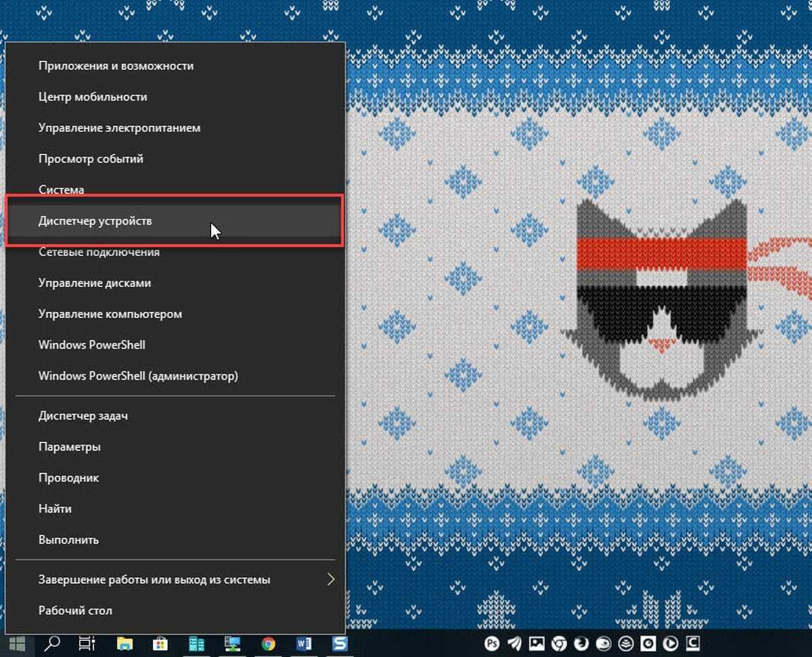Viewport: 812px width, 657px height.
Task: Launch File Explorer from the taskbar
Action: (x=124, y=643)
